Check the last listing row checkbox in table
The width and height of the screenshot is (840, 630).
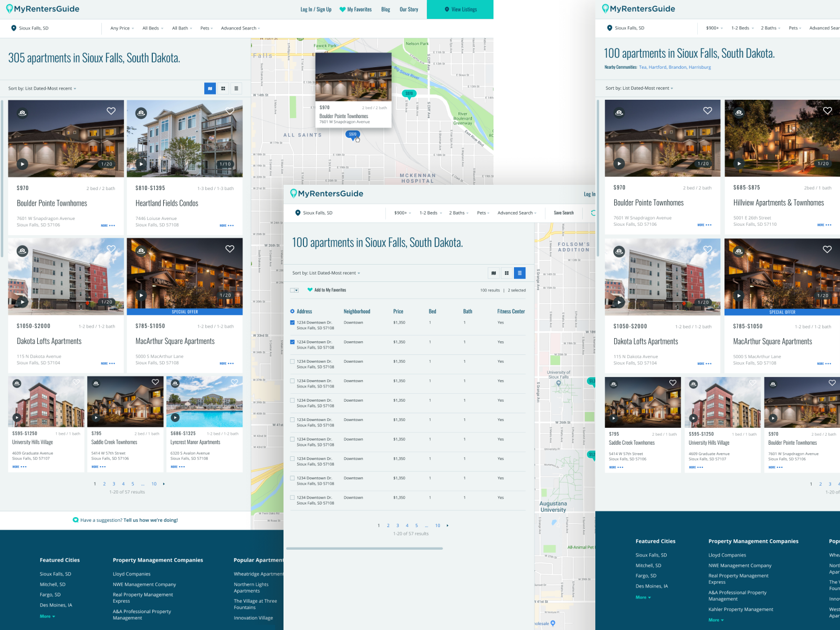tap(292, 497)
